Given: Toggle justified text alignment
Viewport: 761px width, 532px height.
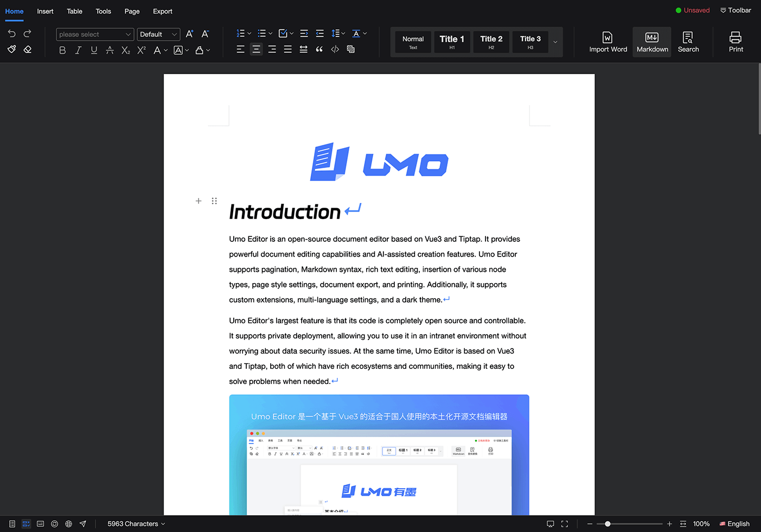Looking at the screenshot, I should coord(287,49).
